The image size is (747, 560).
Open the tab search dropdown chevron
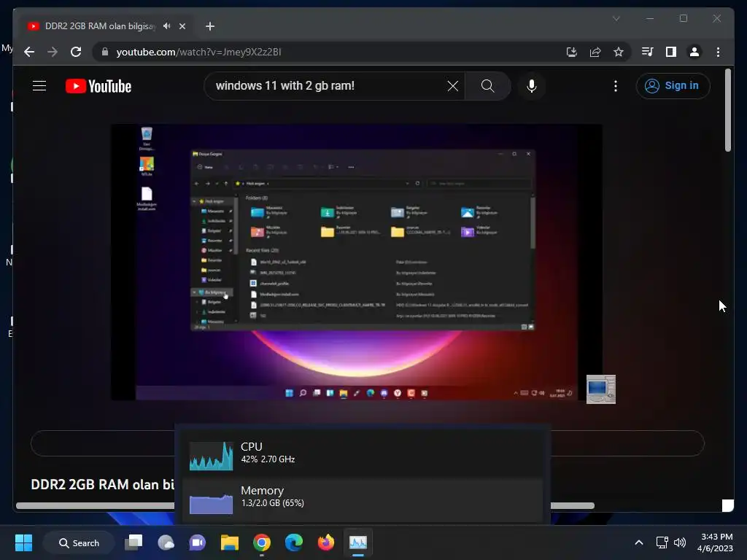[616, 18]
